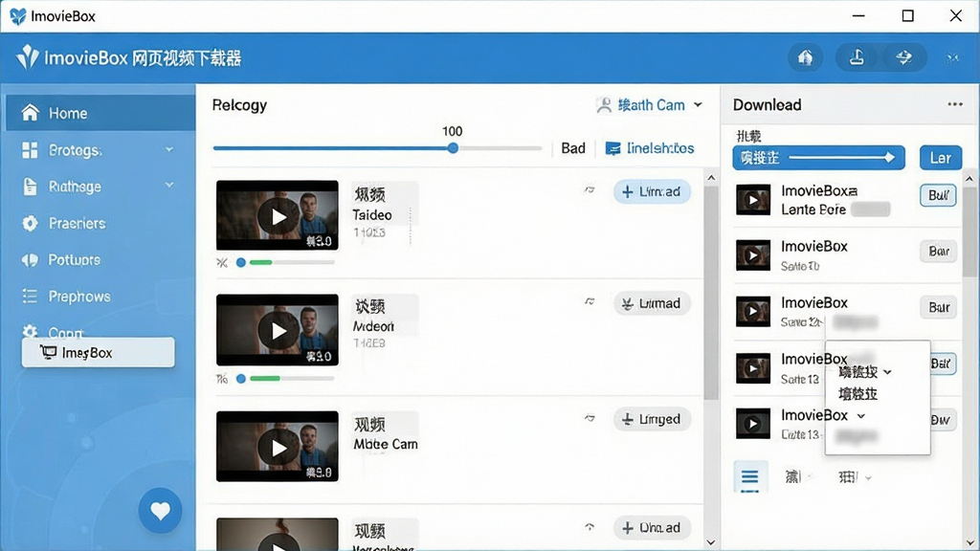This screenshot has width=980, height=551.
Task: Click the Bul button for ImovieBox Lente Bore
Action: point(938,195)
